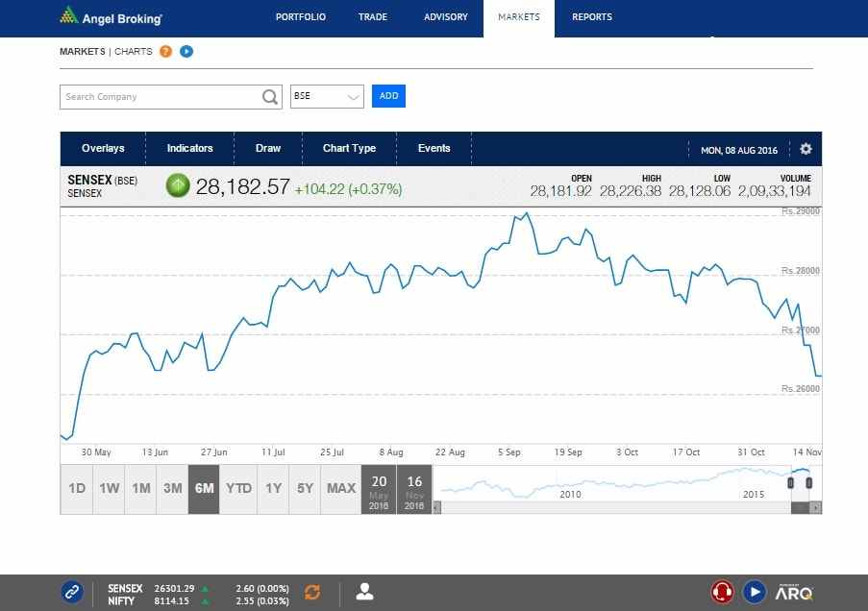Click the blue ADD button
Screen dimensions: 868x611
388,96
